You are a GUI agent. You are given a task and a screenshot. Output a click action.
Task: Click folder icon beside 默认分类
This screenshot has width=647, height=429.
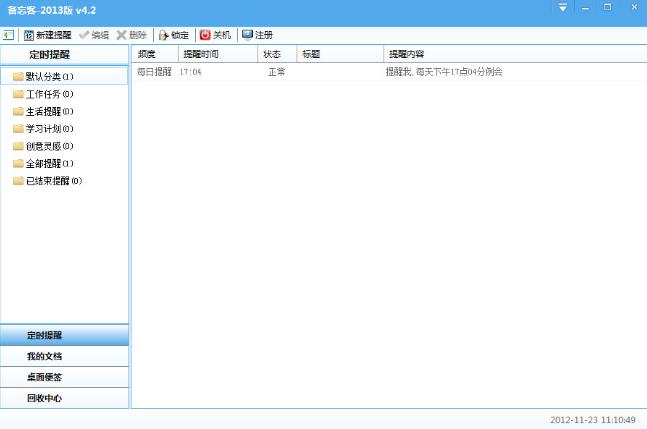tap(18, 76)
